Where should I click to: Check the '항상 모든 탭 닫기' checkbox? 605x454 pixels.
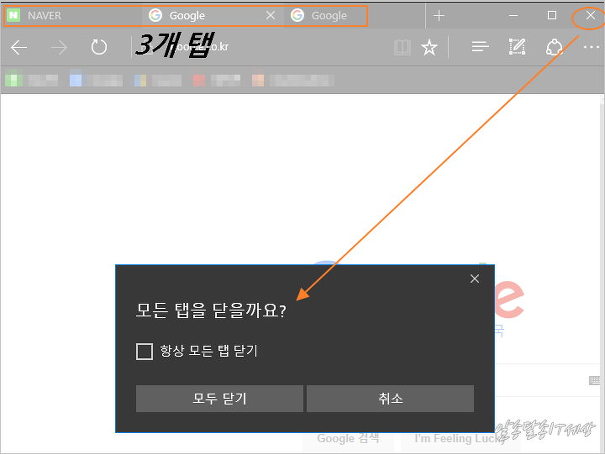click(144, 351)
